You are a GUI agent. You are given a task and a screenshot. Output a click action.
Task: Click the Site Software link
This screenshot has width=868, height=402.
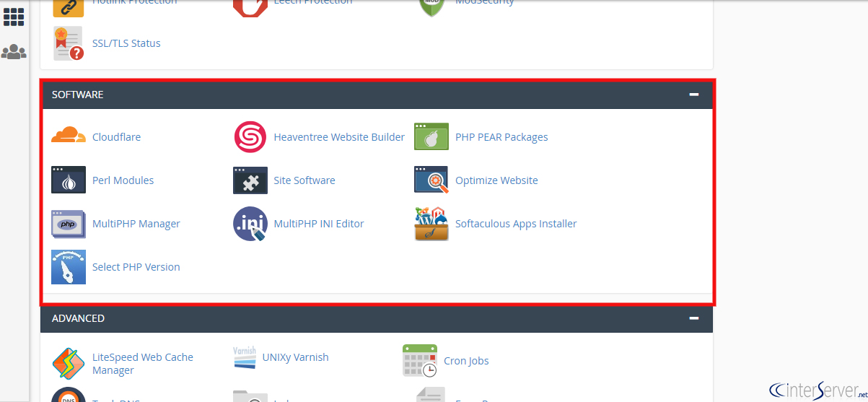(x=304, y=180)
